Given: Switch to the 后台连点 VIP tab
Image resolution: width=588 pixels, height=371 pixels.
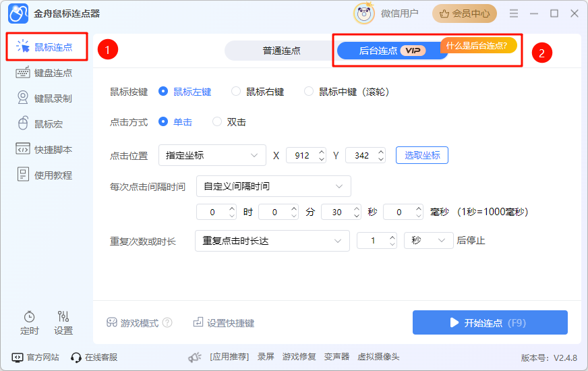Looking at the screenshot, I should coord(390,51).
